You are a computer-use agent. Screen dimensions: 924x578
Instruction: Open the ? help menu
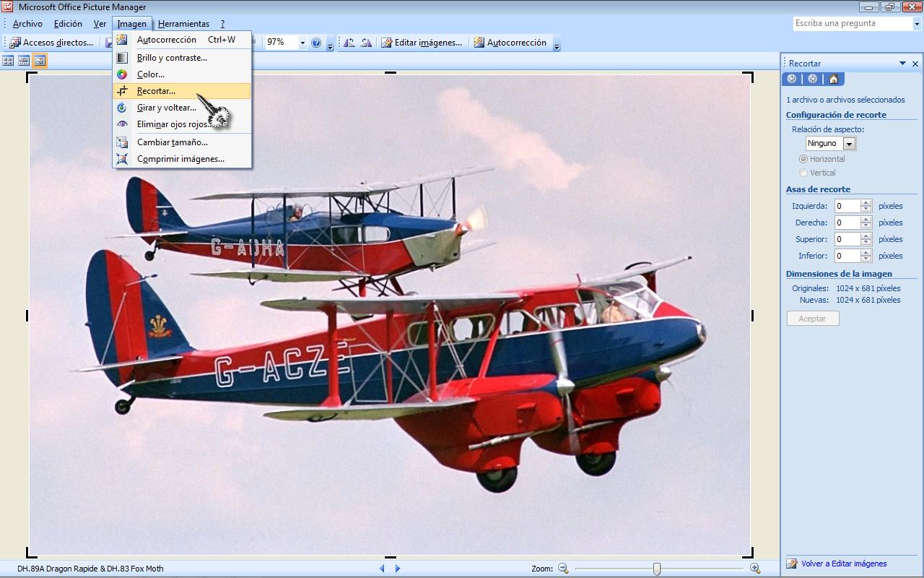pyautogui.click(x=222, y=24)
